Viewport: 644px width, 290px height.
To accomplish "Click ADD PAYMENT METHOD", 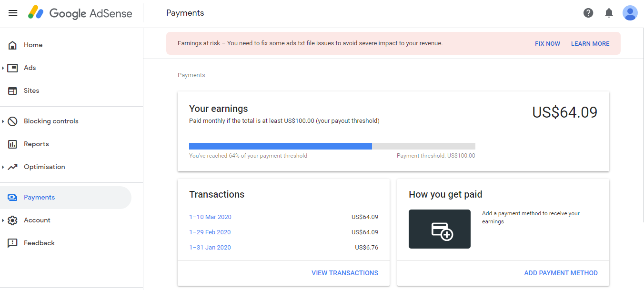I will [561, 273].
